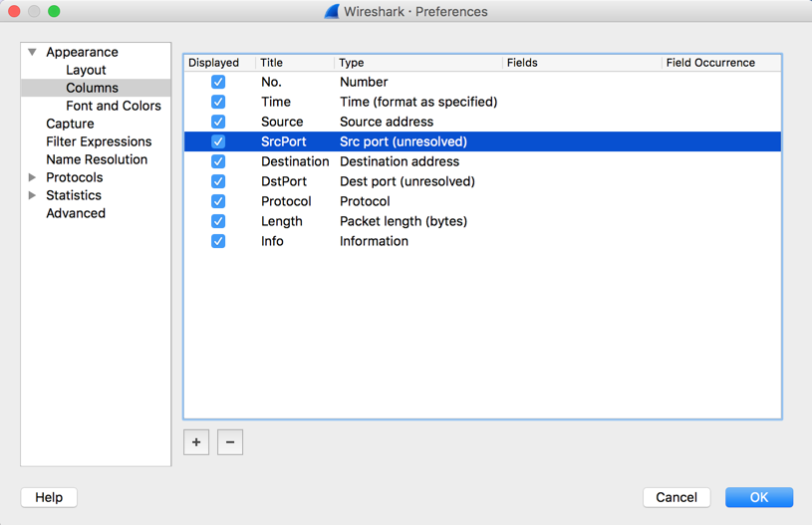Screen dimensions: 812x525
Task: Click the minus button to remove selected column
Action: point(230,442)
